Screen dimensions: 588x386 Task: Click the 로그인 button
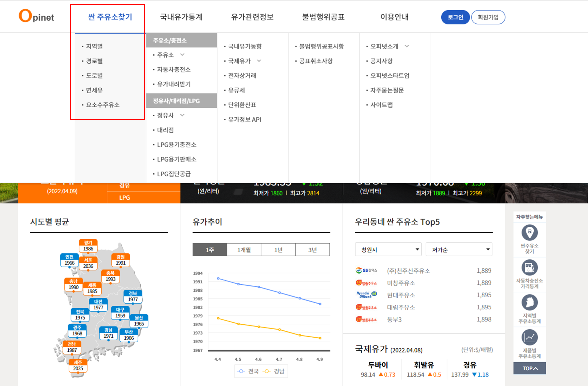point(455,17)
